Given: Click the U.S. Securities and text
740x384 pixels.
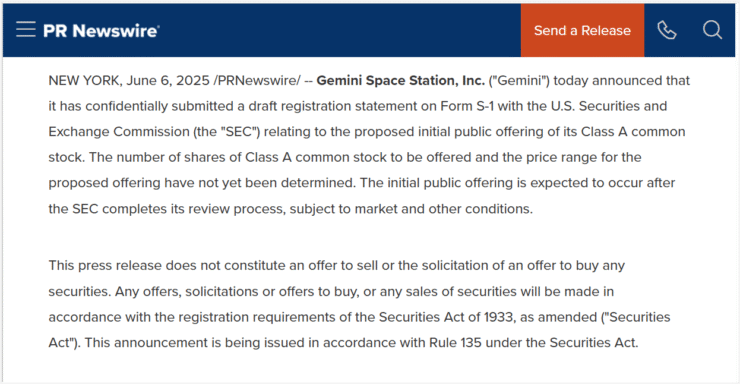Looking at the screenshot, I should click(x=609, y=106).
